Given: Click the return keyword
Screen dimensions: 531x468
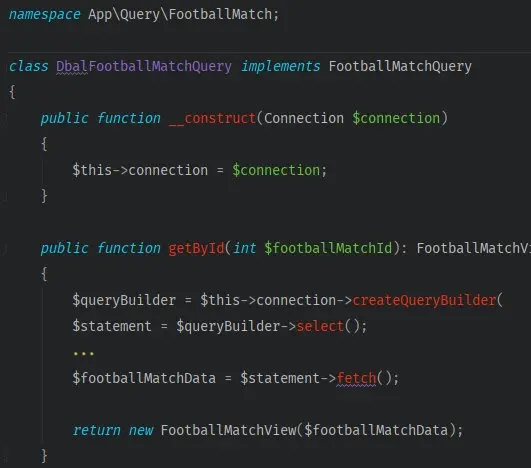Looking at the screenshot, I should coord(97,430).
